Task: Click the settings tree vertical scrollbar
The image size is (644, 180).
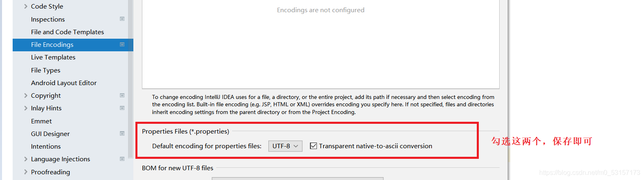Action: coord(131,79)
